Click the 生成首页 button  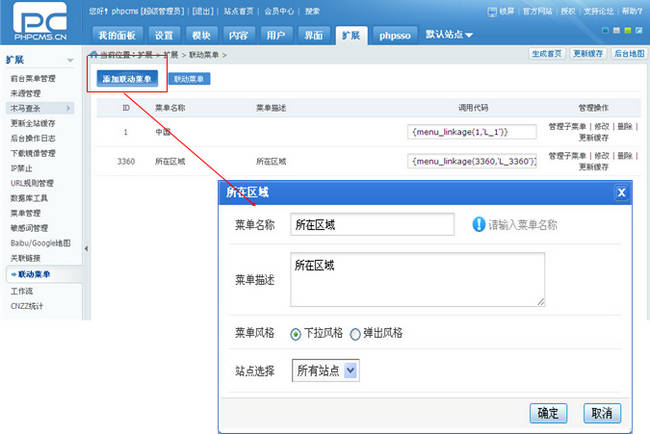click(x=546, y=52)
